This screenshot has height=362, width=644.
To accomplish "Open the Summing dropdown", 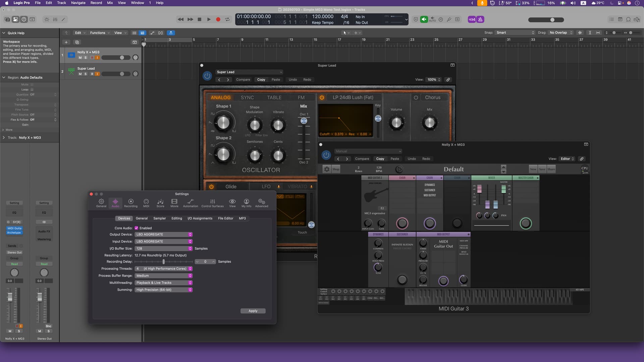I will click(164, 290).
